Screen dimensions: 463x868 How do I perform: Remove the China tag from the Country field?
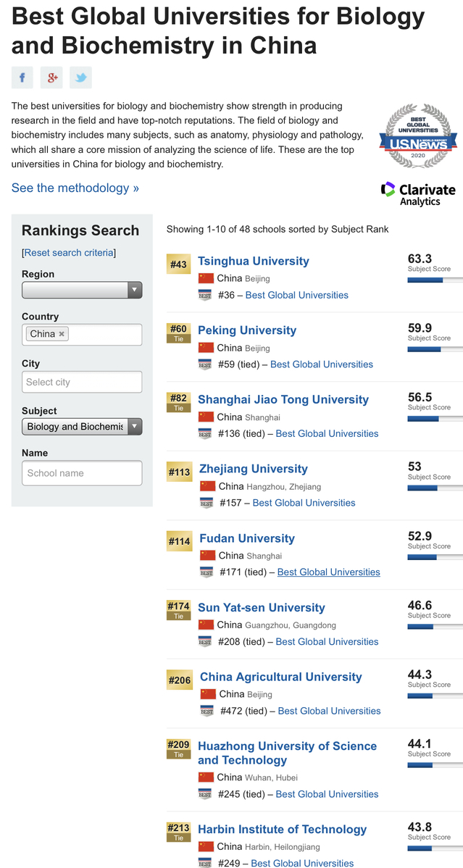[62, 334]
